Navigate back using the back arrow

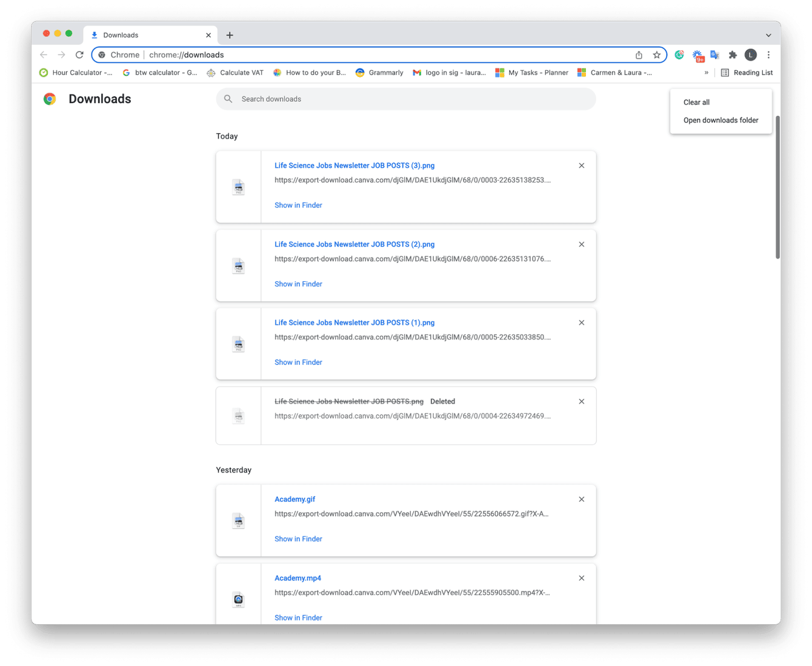click(43, 55)
